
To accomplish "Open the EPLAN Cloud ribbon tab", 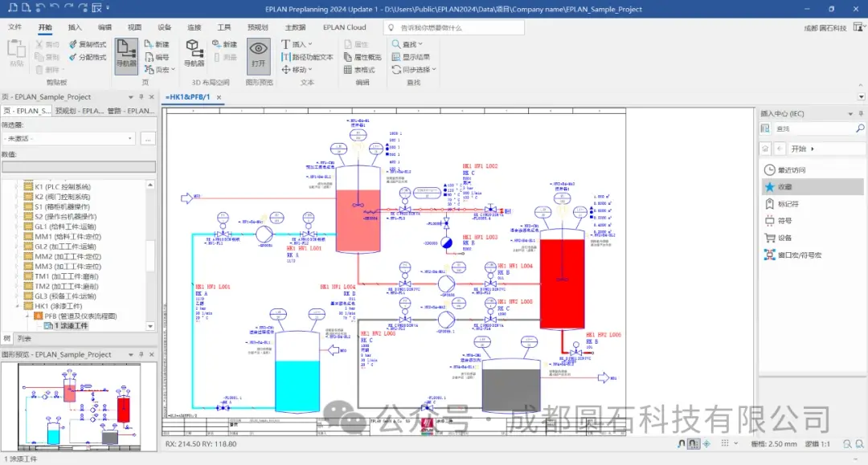I will pyautogui.click(x=344, y=27).
